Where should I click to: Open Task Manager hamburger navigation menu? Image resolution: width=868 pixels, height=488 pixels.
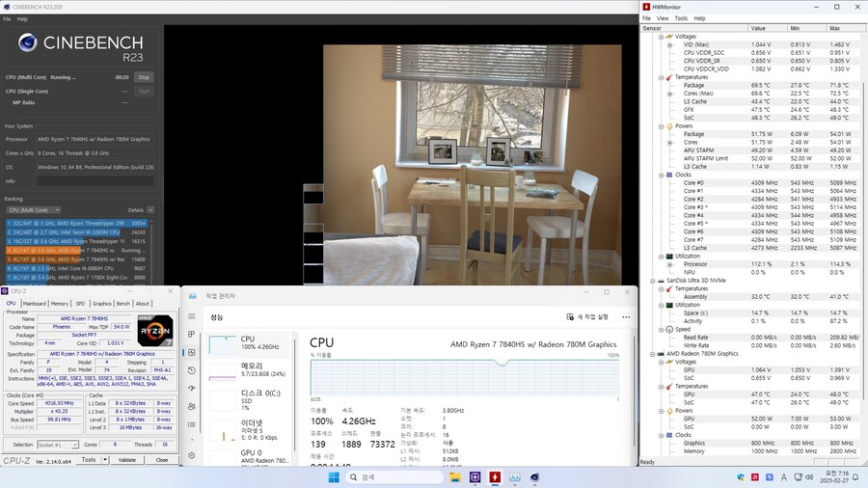192,316
